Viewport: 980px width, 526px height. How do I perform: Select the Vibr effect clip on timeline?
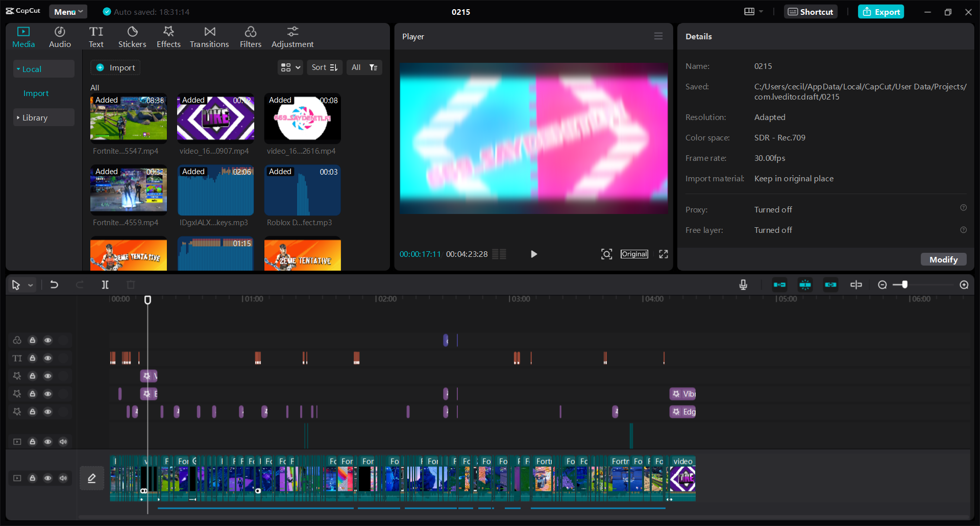[x=682, y=394]
